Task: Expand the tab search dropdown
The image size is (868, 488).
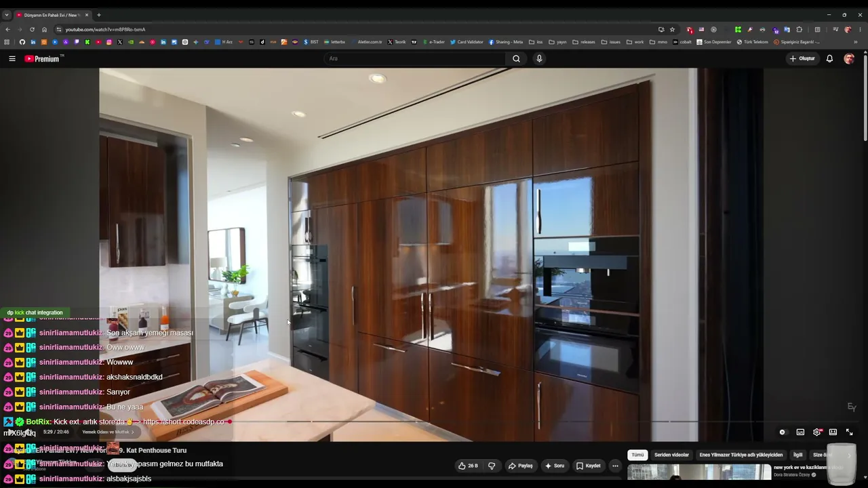Action: [x=7, y=15]
